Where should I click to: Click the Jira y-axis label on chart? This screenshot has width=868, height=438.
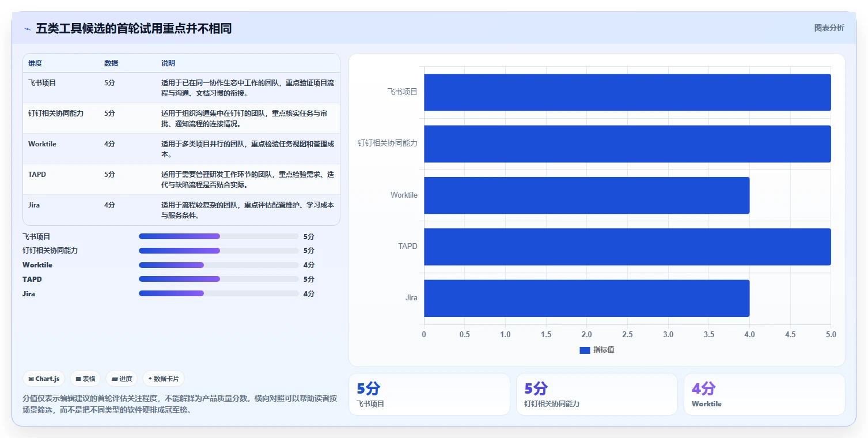pos(411,298)
